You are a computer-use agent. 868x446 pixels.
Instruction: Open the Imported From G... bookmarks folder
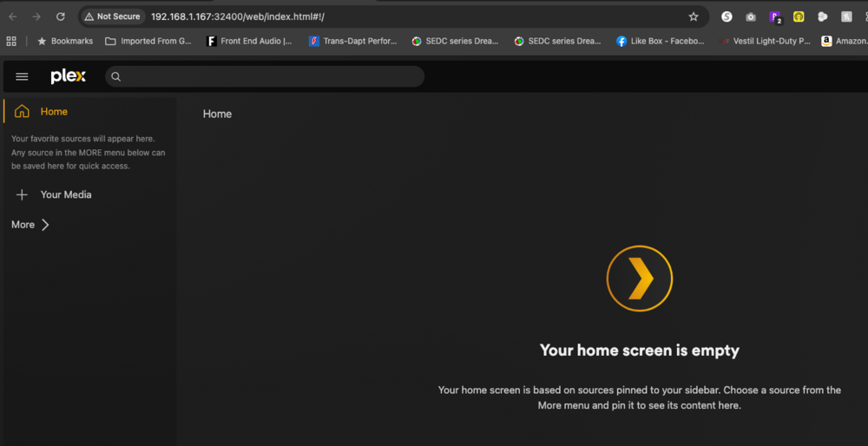[x=148, y=41]
